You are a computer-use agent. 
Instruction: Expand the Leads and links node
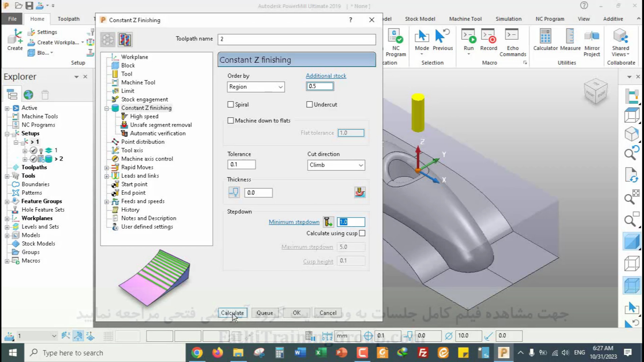[x=107, y=176]
